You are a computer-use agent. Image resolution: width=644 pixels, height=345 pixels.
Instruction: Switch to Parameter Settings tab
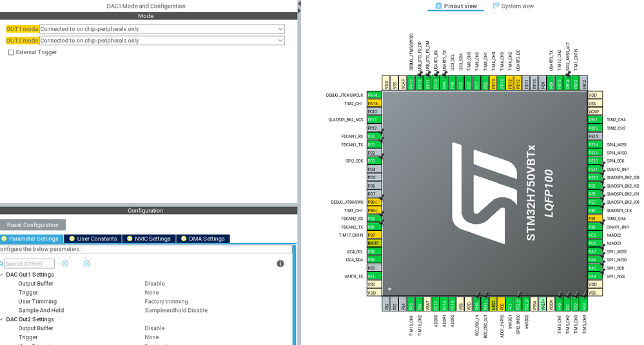pos(32,239)
